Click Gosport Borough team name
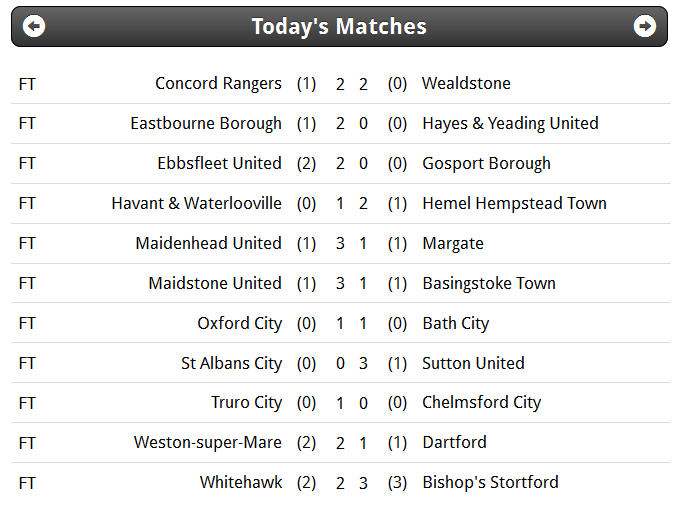 486,164
